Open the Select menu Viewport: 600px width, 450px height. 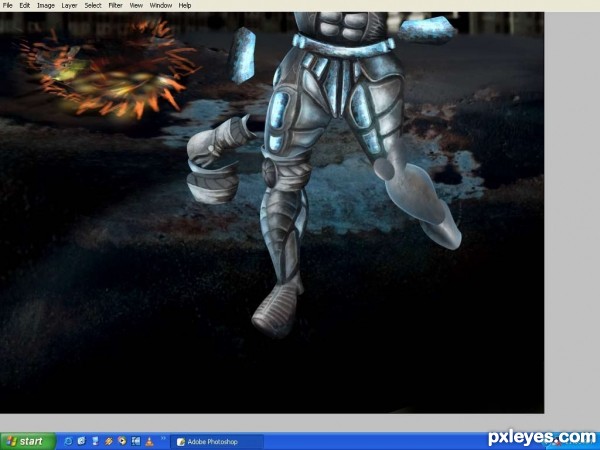pos(93,5)
